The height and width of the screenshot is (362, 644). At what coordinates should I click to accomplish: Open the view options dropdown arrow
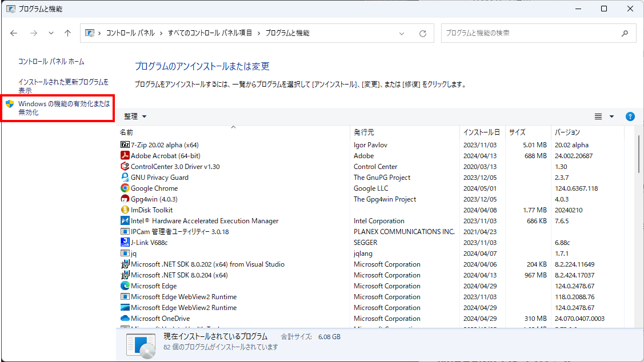(x=611, y=116)
